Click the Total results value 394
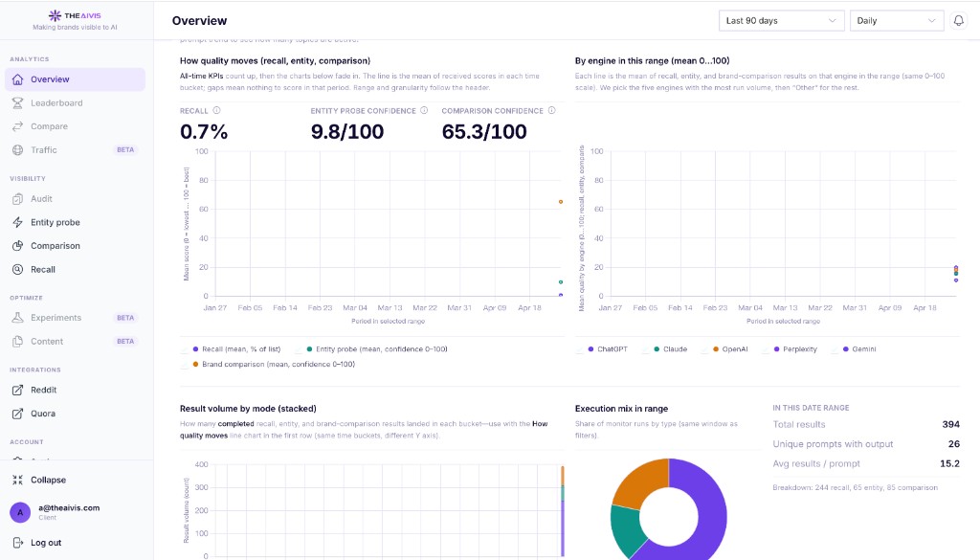The height and width of the screenshot is (560, 980). (x=950, y=424)
